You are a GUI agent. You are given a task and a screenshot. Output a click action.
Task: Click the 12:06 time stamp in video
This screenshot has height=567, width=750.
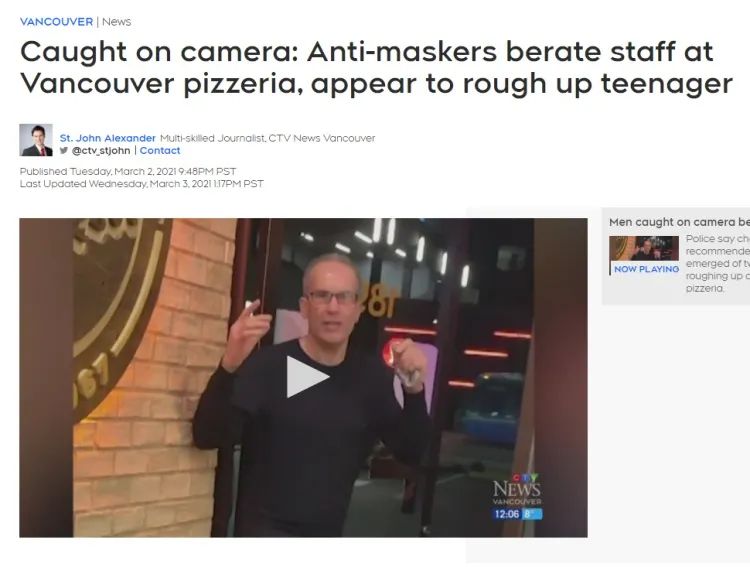point(506,514)
